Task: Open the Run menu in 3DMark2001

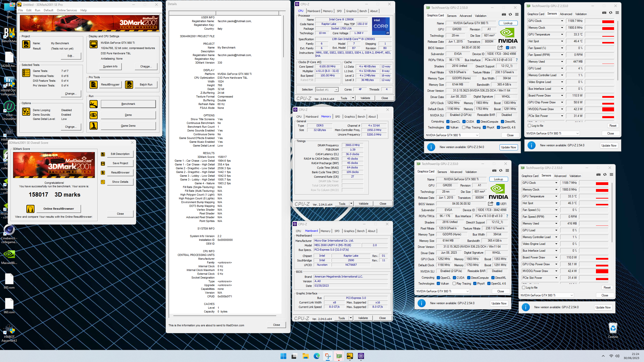Action: click(37, 10)
